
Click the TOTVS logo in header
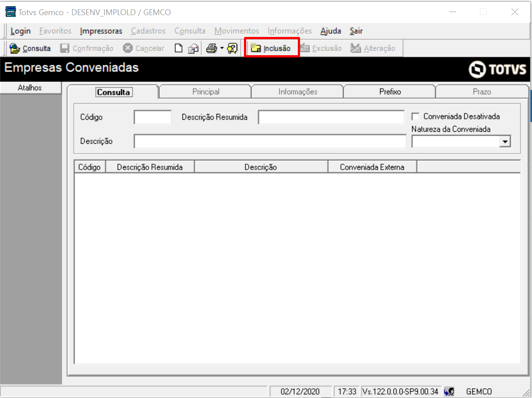497,69
